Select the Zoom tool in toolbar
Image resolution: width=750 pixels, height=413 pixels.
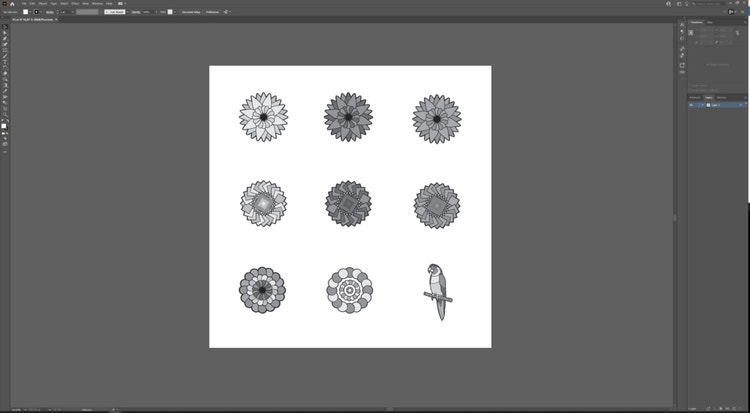tap(4, 116)
